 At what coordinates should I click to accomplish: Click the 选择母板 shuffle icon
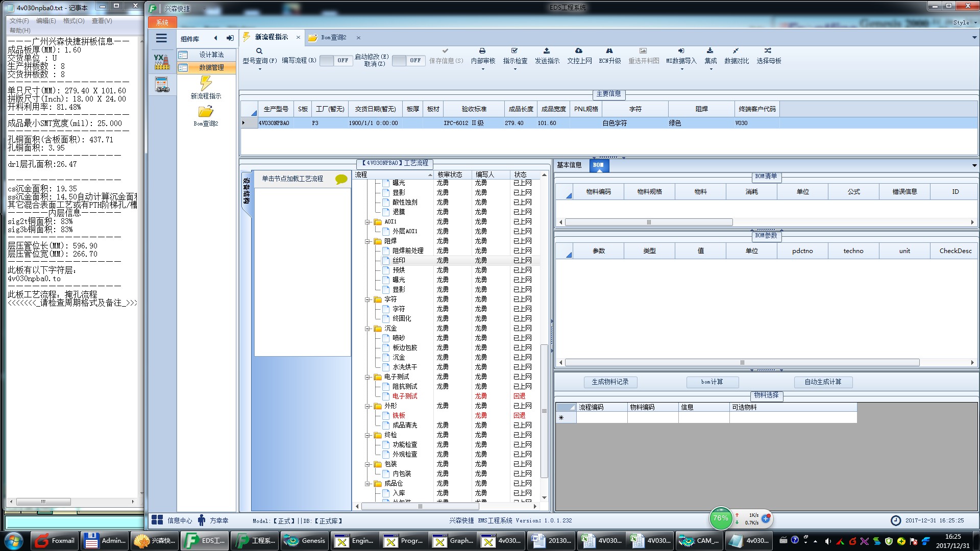click(768, 51)
